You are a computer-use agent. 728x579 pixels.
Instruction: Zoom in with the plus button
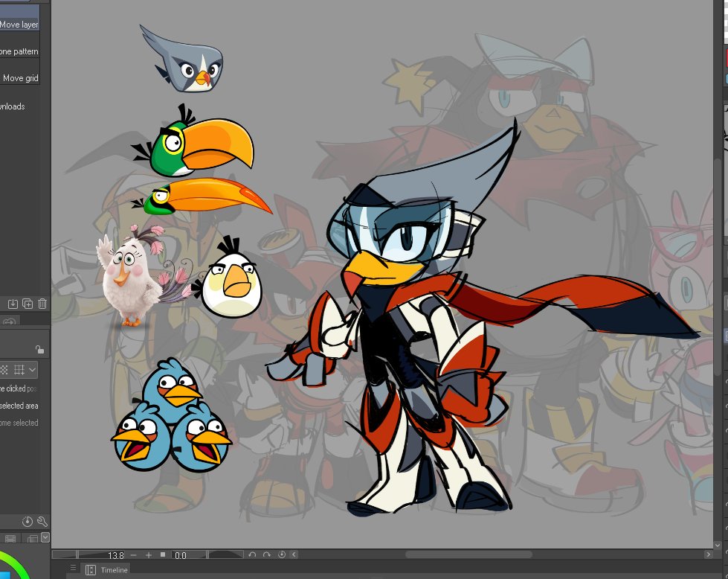click(x=149, y=555)
